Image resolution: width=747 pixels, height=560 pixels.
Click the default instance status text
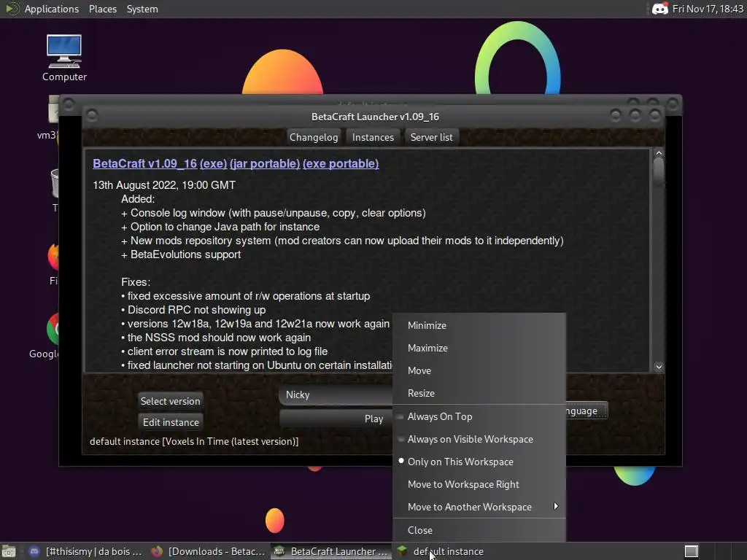[194, 441]
